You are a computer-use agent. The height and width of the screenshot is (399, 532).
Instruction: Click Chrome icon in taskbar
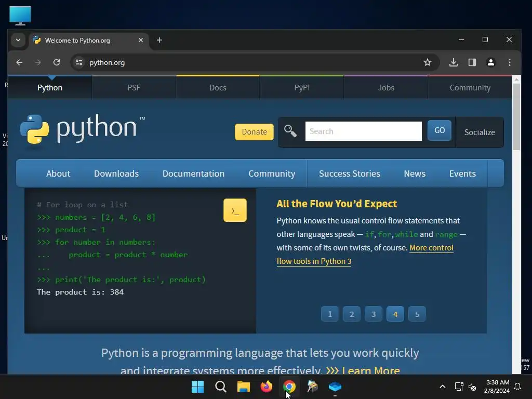coord(289,387)
